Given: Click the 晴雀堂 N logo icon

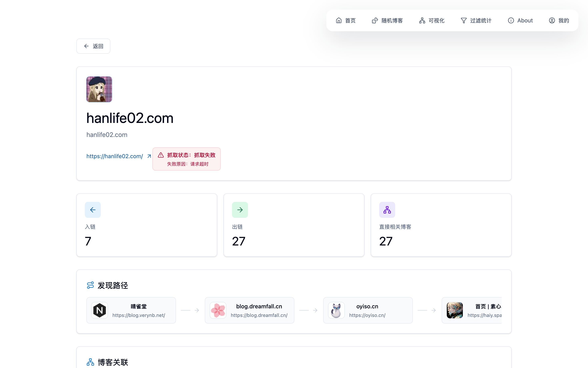Looking at the screenshot, I should click(99, 310).
